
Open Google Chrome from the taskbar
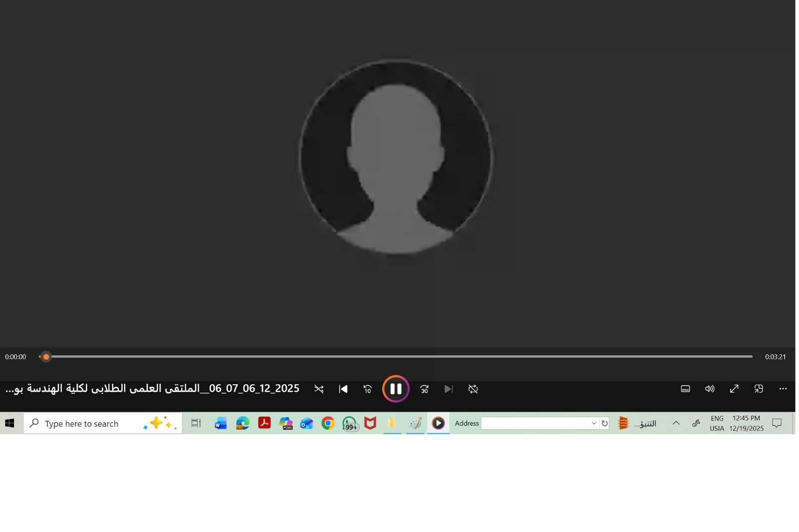[328, 423]
